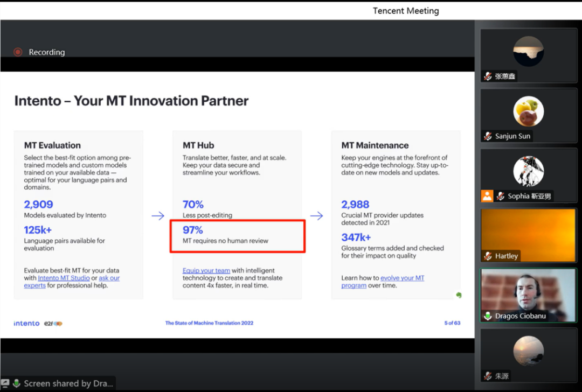Click Hartley's muted microphone icon

(488, 256)
